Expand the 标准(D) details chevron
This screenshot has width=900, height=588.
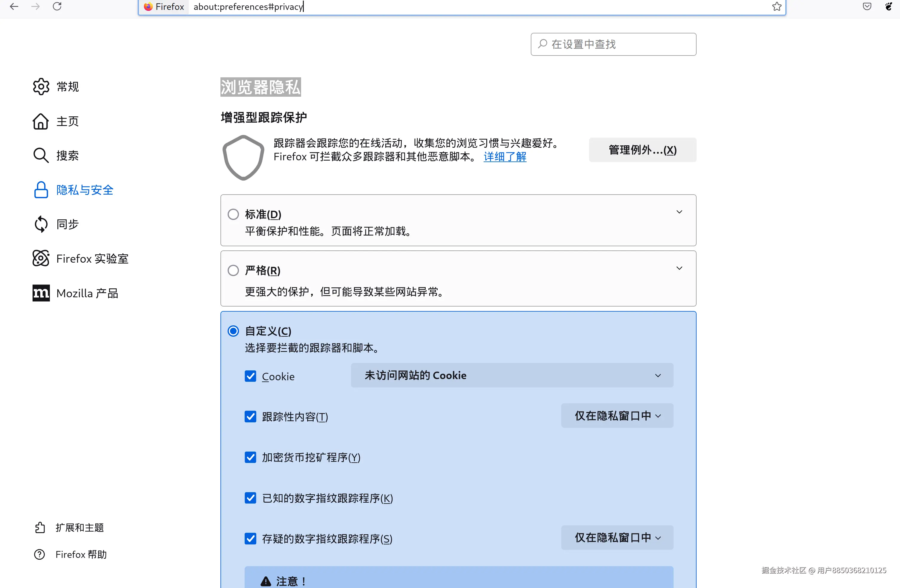(x=680, y=212)
